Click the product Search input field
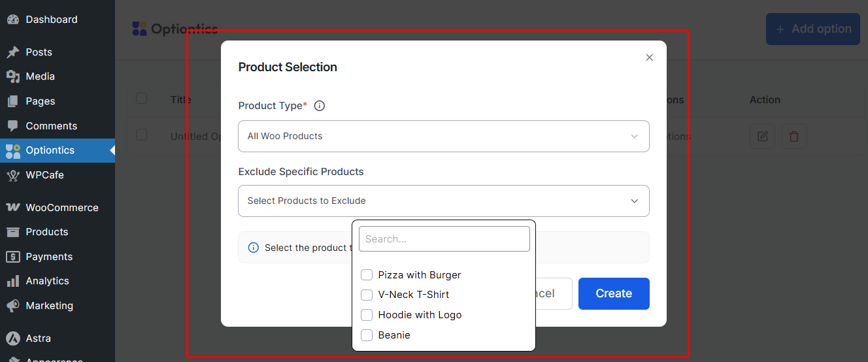 [444, 239]
